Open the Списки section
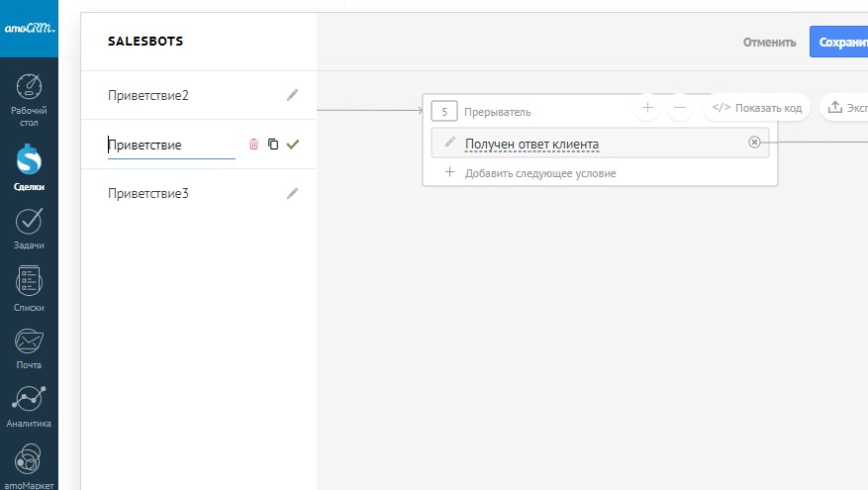This screenshot has height=490, width=868. [29, 289]
